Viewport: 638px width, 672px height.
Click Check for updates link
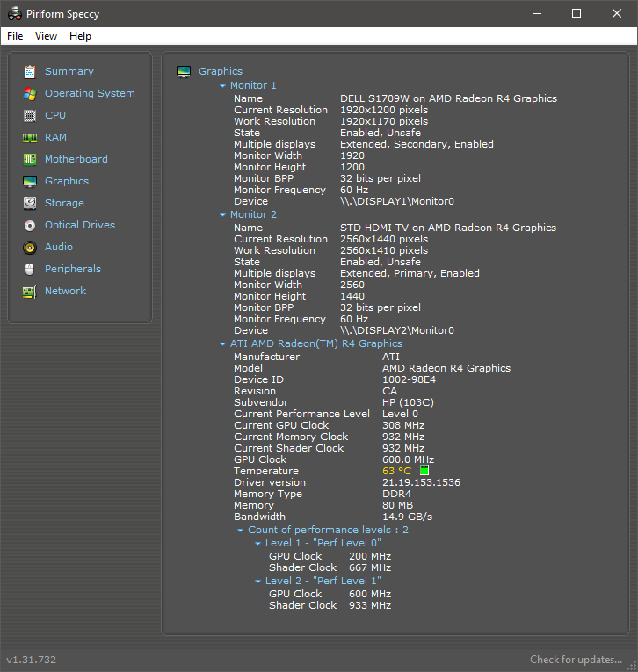coord(576,660)
